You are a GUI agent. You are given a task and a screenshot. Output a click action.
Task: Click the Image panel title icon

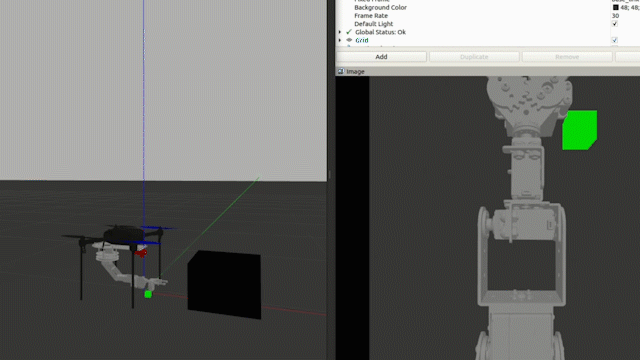pyautogui.click(x=341, y=71)
